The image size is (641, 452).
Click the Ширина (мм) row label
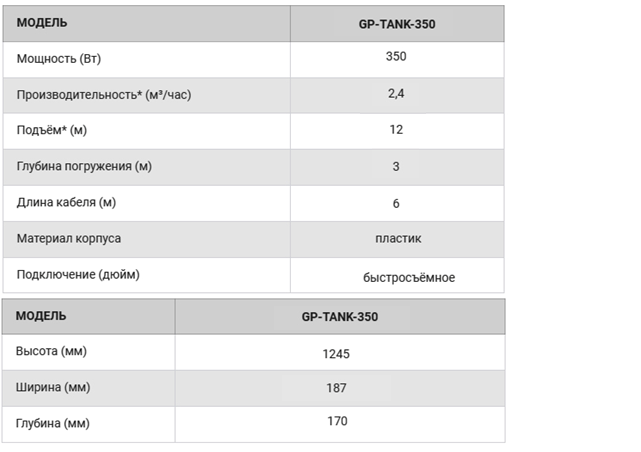coord(53,387)
